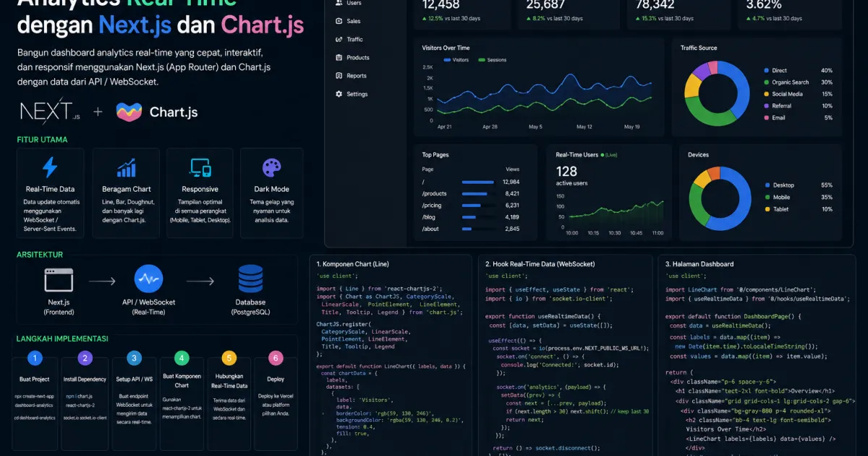The image size is (868, 456).
Task: Click the green Live indicator
Action: point(610,155)
